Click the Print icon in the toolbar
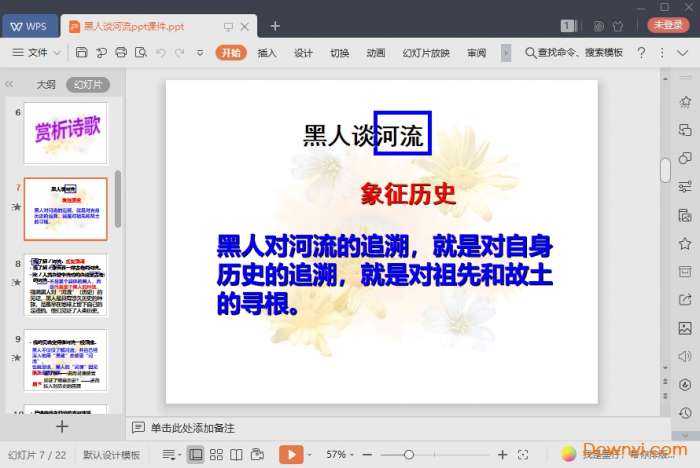Viewport: 700px width, 468px height. 121,53
